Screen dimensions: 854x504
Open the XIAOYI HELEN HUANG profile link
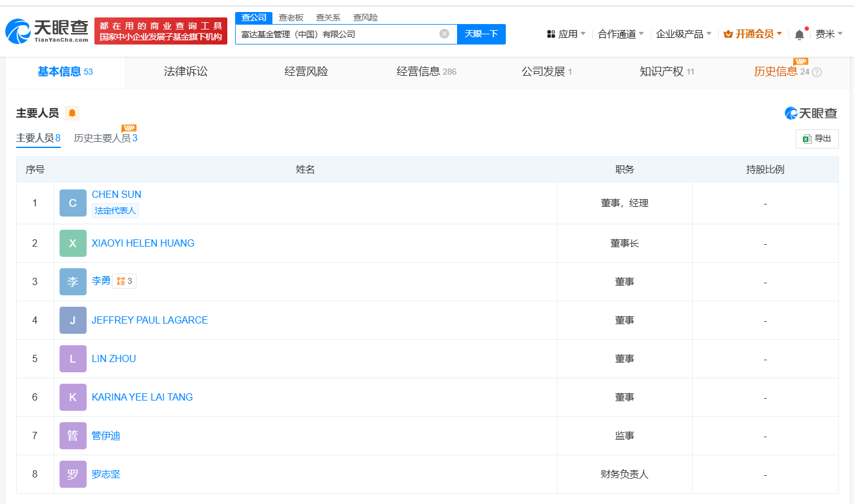143,244
